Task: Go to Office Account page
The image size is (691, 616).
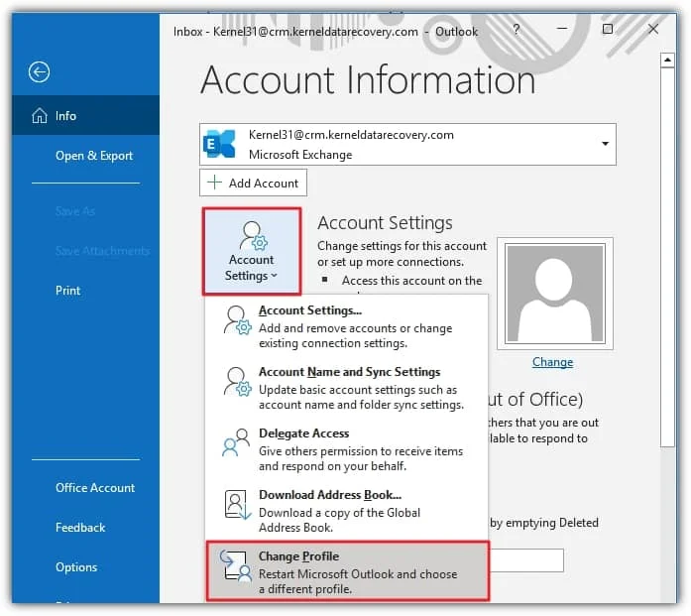Action: pyautogui.click(x=95, y=488)
